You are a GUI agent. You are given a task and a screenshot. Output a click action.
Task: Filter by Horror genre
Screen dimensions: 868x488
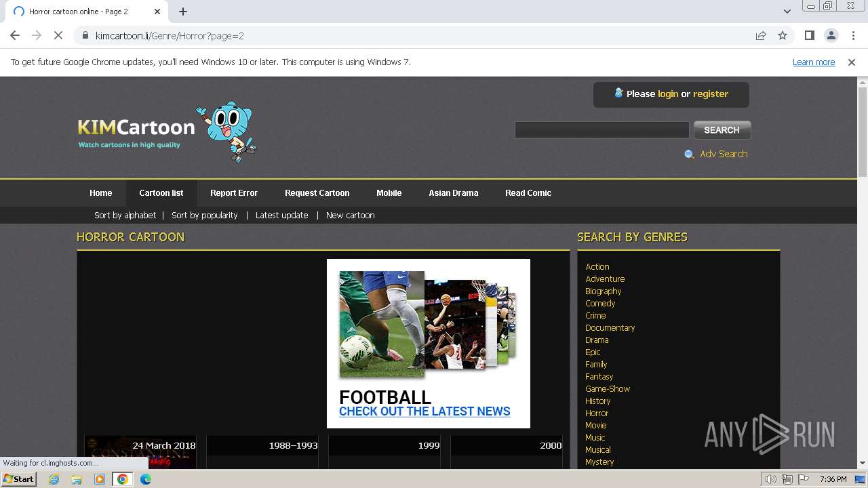click(597, 413)
